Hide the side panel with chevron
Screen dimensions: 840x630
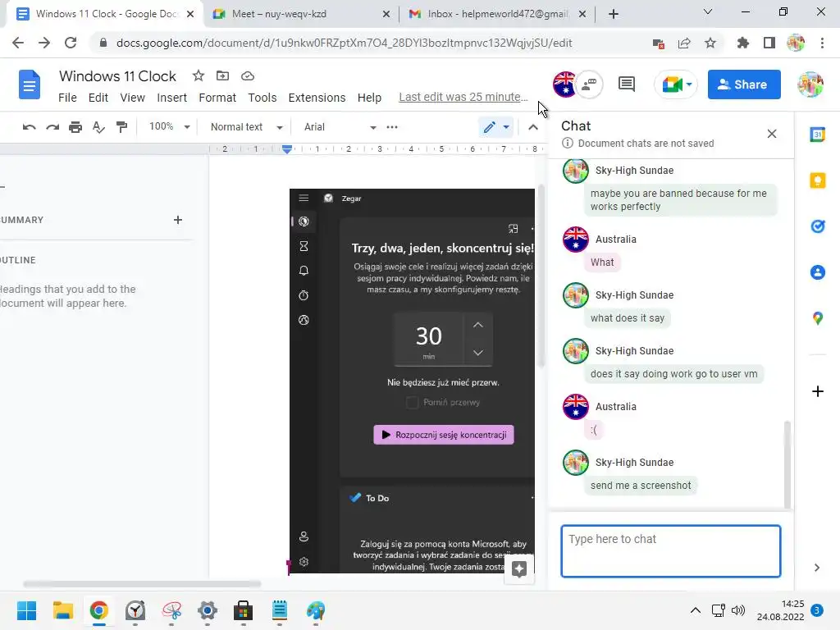[817, 568]
